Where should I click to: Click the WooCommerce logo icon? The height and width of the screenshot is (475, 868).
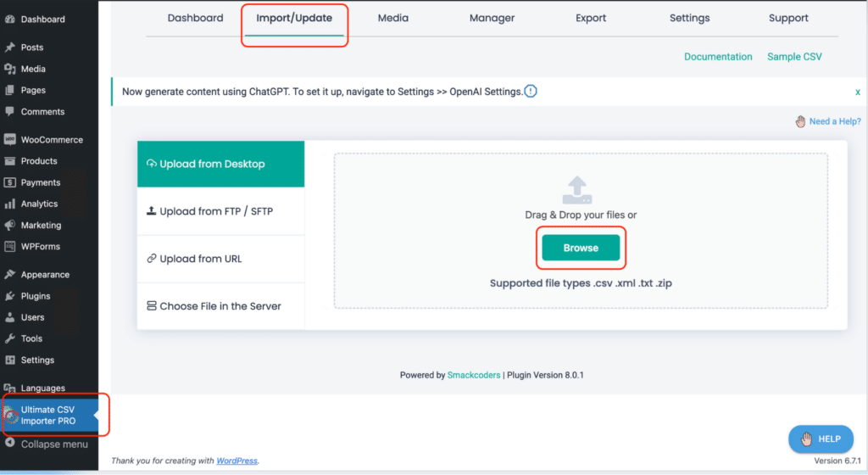click(x=9, y=139)
